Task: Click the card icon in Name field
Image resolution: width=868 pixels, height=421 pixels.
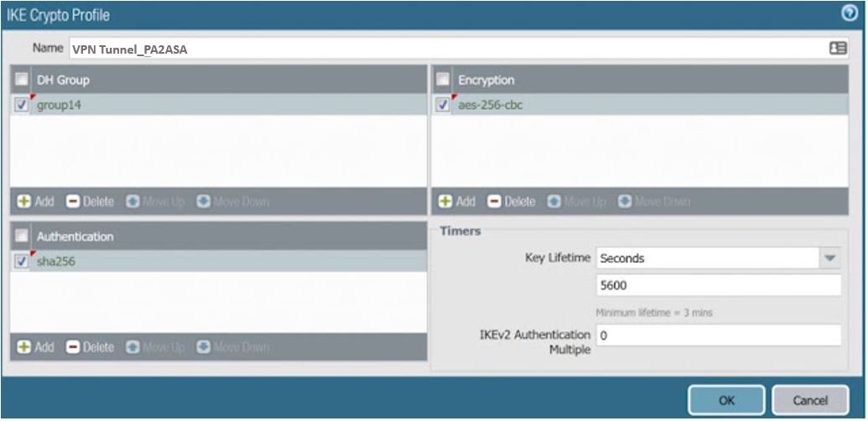Action: pyautogui.click(x=837, y=49)
